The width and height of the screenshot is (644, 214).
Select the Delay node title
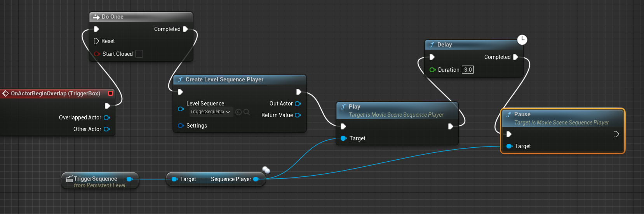point(445,45)
